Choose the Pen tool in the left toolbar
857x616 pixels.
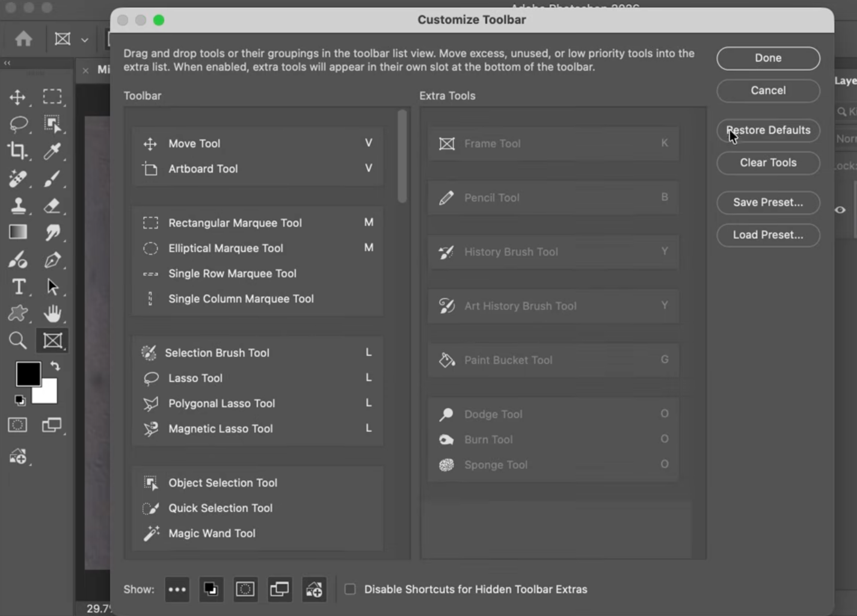pyautogui.click(x=52, y=260)
